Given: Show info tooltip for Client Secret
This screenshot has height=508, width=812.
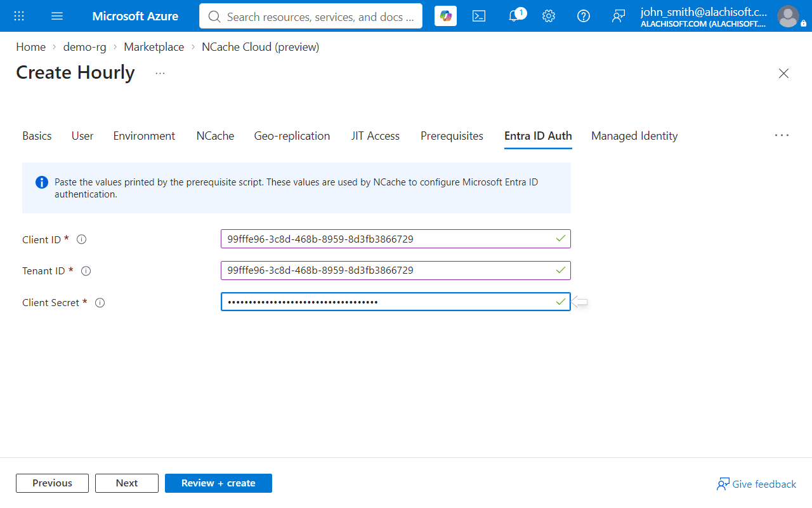Looking at the screenshot, I should point(100,303).
